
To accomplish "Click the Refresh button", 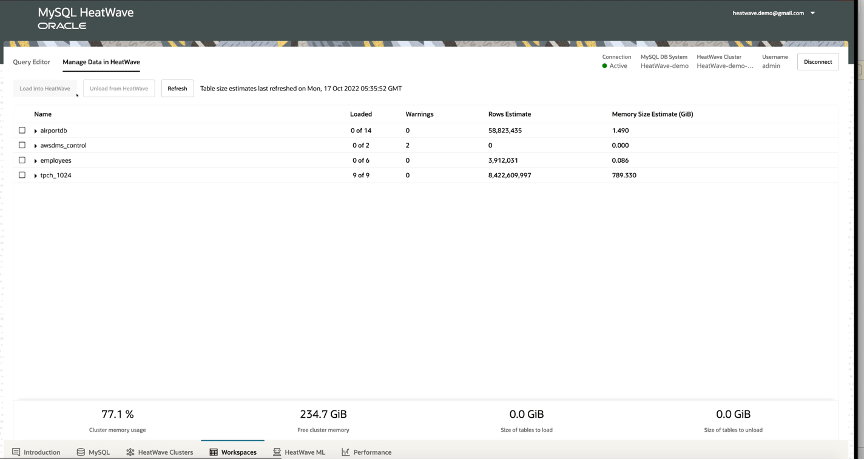I will tap(177, 88).
